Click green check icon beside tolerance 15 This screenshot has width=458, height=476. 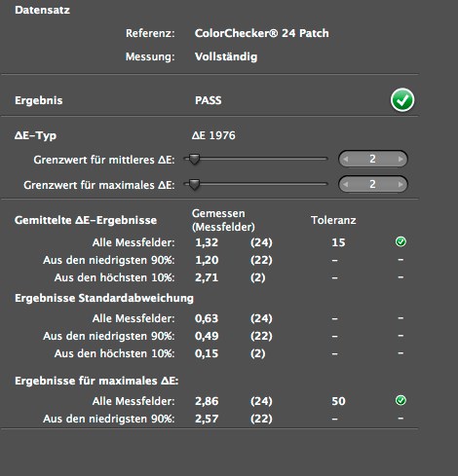pos(401,241)
